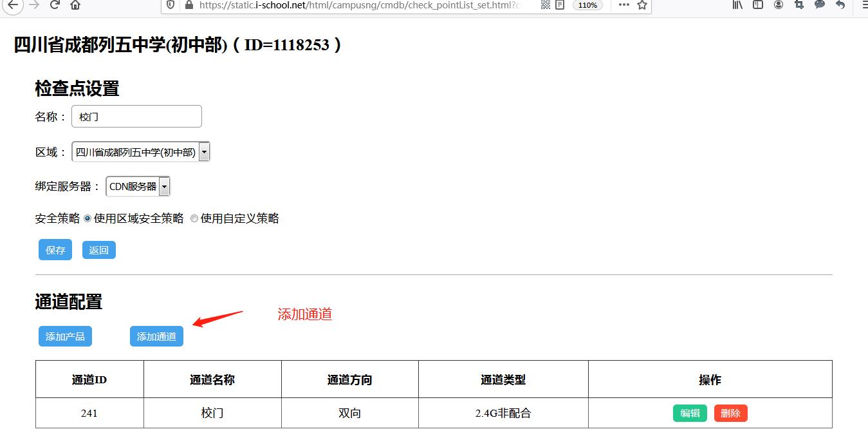The image size is (868, 438).
Task: Show the sidebar using the sidebar icon
Action: point(758,5)
